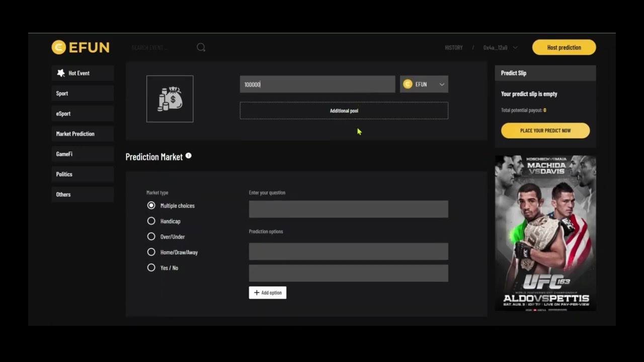This screenshot has width=644, height=362.
Task: Click the Prediction Market info icon
Action: click(188, 156)
